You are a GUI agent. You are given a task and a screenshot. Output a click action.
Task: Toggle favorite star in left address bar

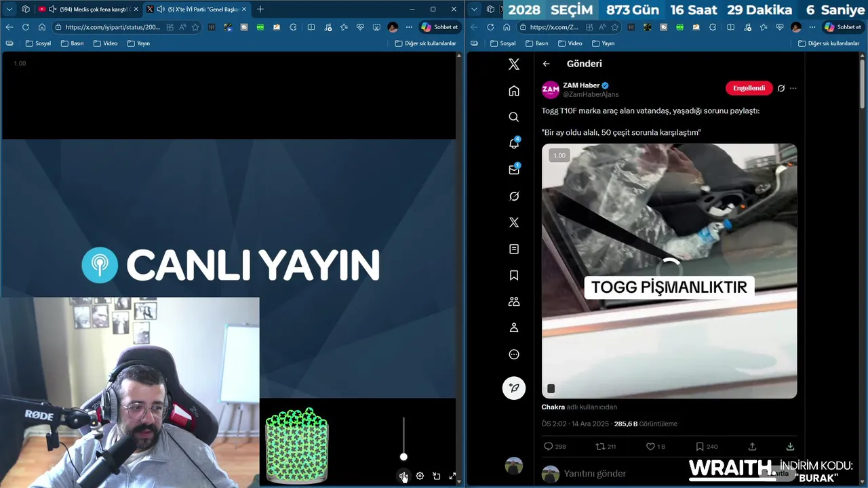(x=195, y=27)
